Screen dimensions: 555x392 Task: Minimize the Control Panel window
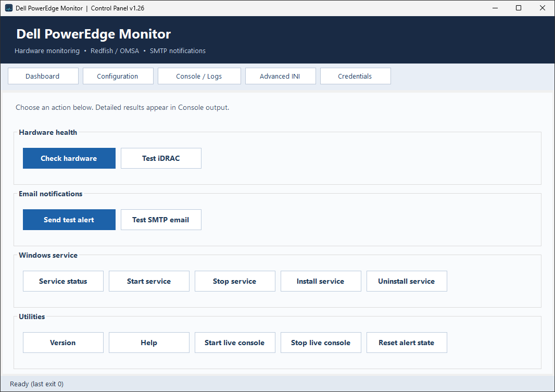point(495,8)
